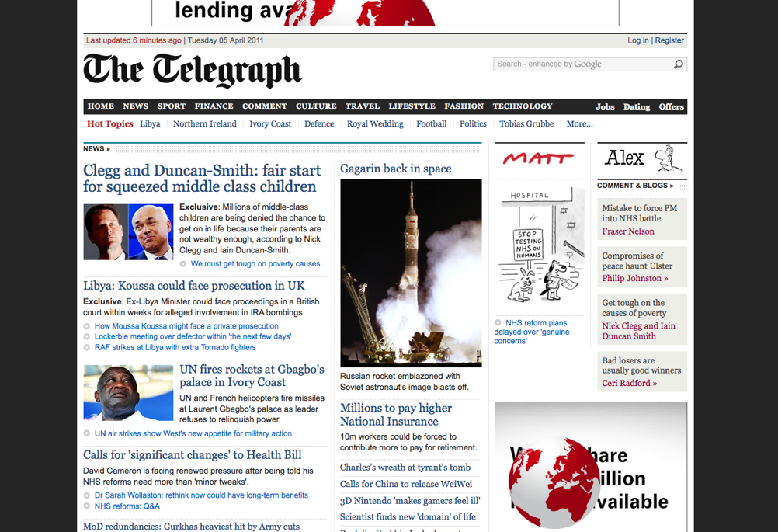Image resolution: width=778 pixels, height=532 pixels.
Task: Open the Matt cartoon logo
Action: 538,158
